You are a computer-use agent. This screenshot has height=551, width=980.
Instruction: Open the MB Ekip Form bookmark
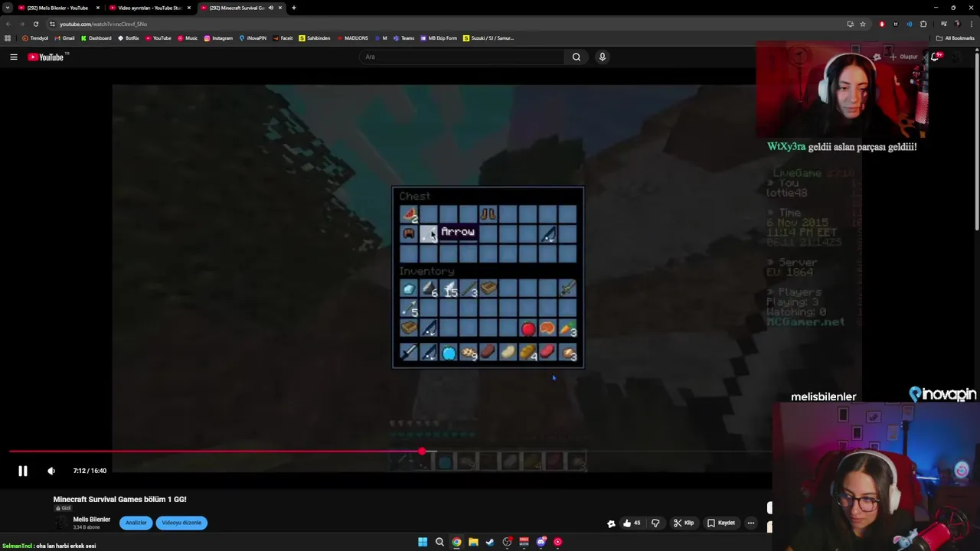click(439, 37)
